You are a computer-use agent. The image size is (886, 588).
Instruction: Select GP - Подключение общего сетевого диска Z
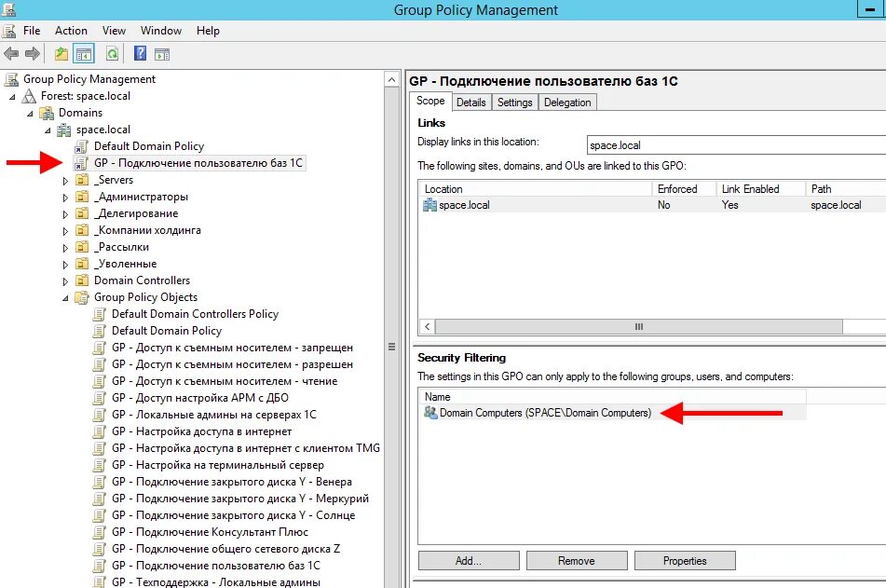point(226,549)
